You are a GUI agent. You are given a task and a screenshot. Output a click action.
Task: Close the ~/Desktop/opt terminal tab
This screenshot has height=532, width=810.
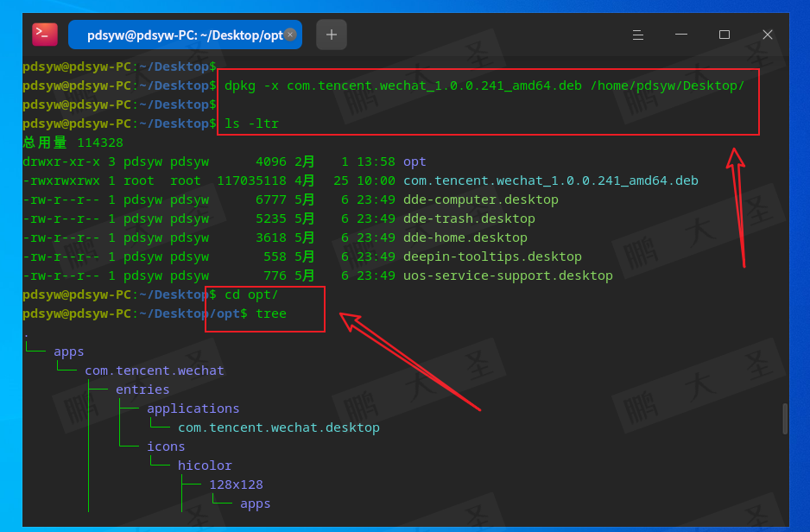(290, 35)
